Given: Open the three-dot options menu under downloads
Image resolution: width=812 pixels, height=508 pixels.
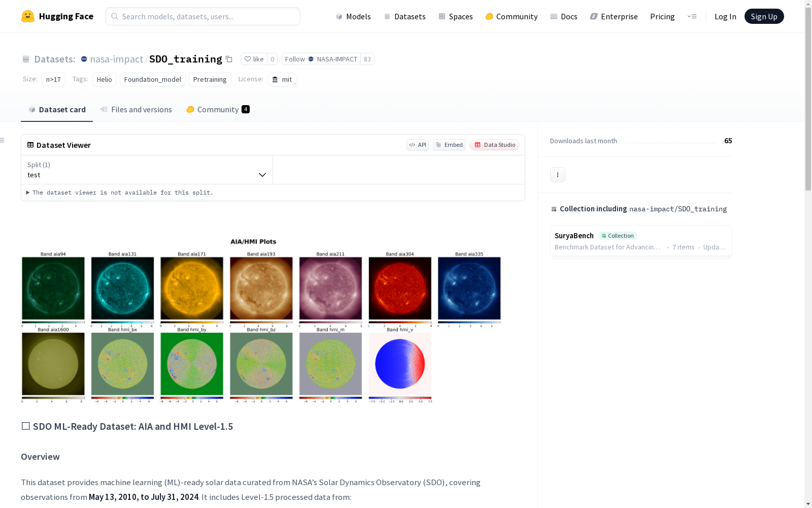Looking at the screenshot, I should pos(558,175).
